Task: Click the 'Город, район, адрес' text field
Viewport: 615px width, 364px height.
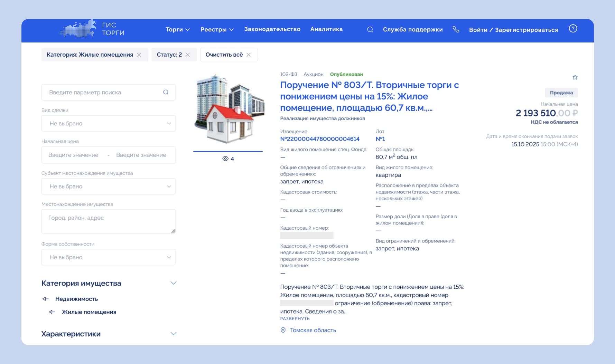Action: coord(108,221)
